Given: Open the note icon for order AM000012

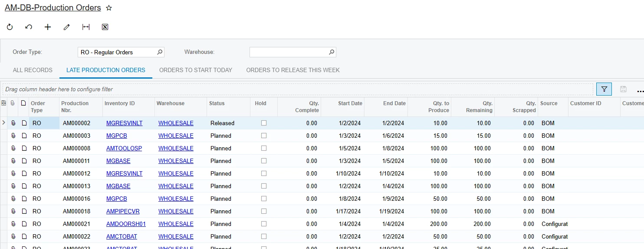Looking at the screenshot, I should coord(24,173).
